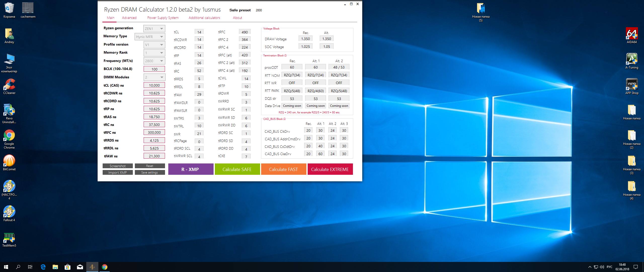Click the Google Chrome taskbar icon
The image size is (644, 272).
pyautogui.click(x=105, y=267)
